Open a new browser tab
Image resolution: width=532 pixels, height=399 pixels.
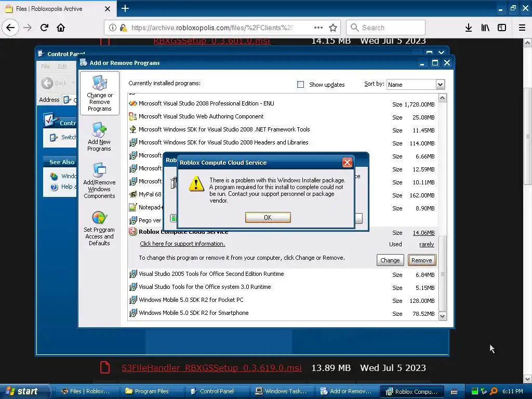(x=125, y=8)
